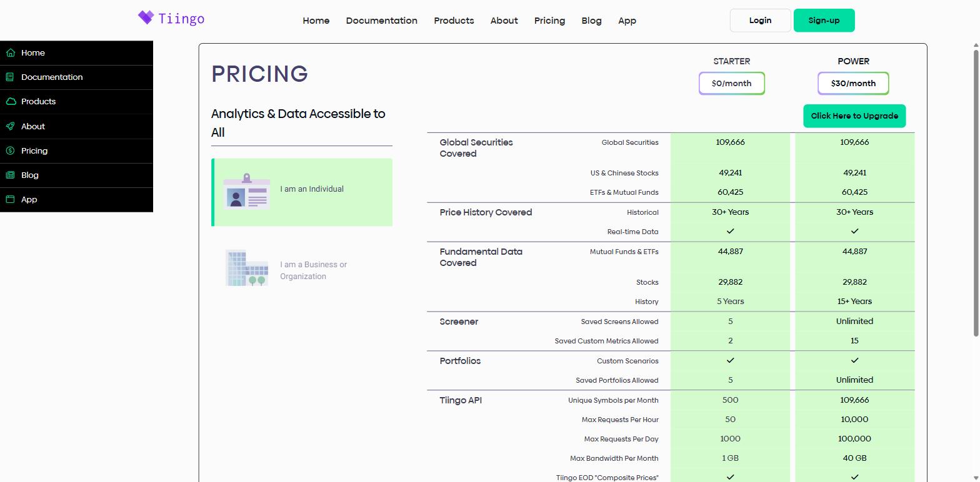This screenshot has width=980, height=482.
Task: Click the Tiingo logo icon
Action: tap(146, 17)
